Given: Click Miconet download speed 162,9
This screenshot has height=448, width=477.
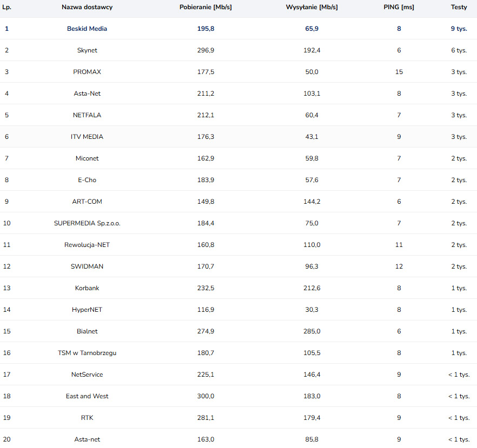Looking at the screenshot, I should coord(206,158).
